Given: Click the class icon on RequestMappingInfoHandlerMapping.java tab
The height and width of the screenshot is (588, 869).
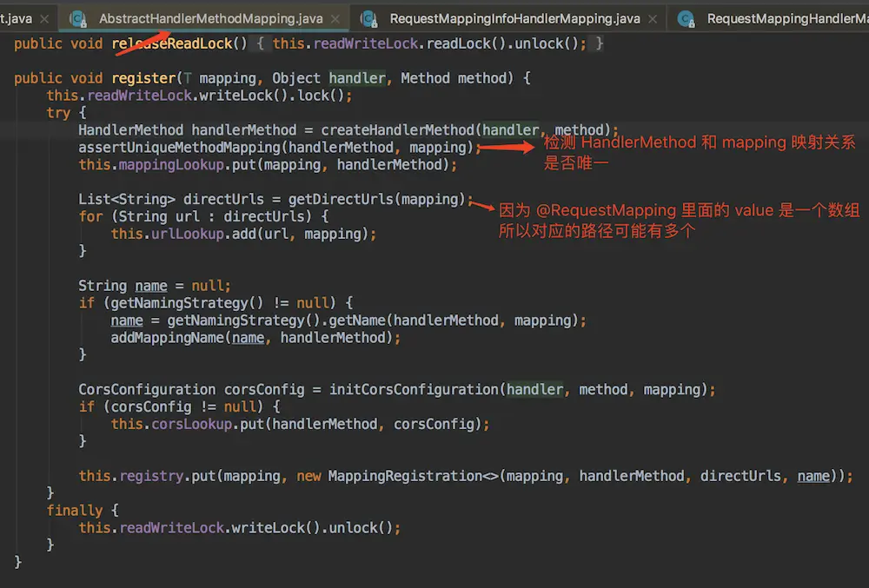Looking at the screenshot, I should (368, 18).
